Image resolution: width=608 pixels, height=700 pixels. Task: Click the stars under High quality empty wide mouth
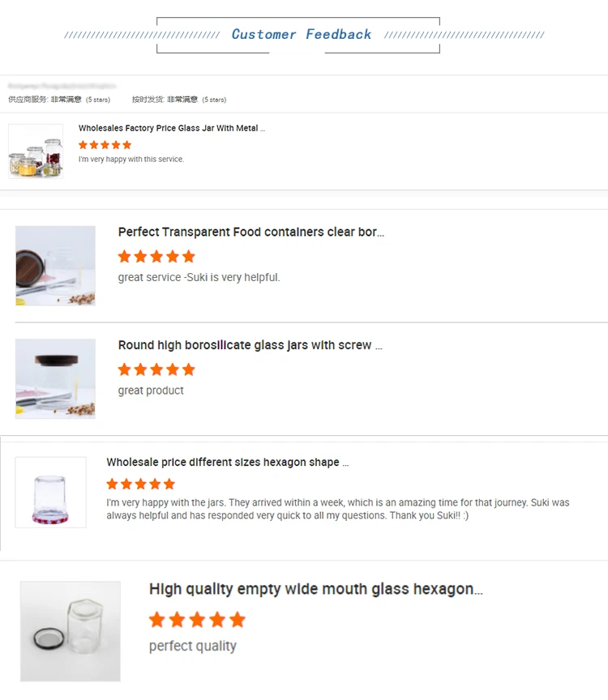197,620
